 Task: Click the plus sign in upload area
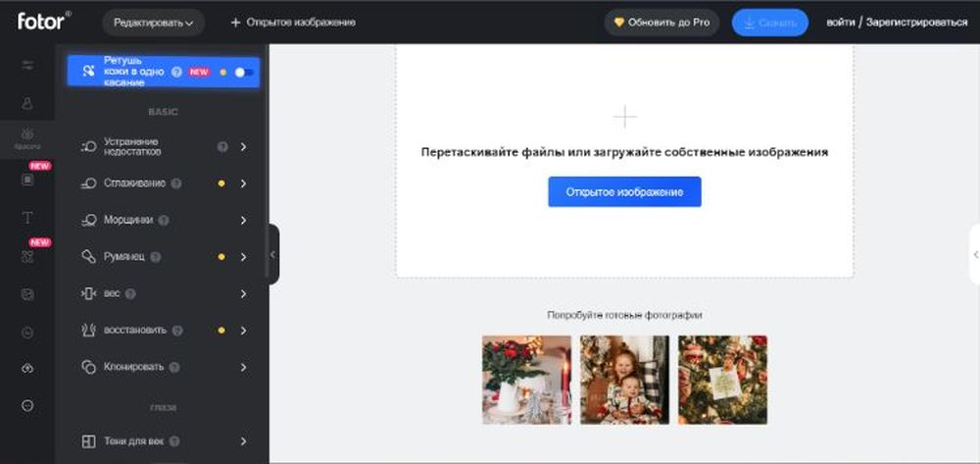[624, 117]
